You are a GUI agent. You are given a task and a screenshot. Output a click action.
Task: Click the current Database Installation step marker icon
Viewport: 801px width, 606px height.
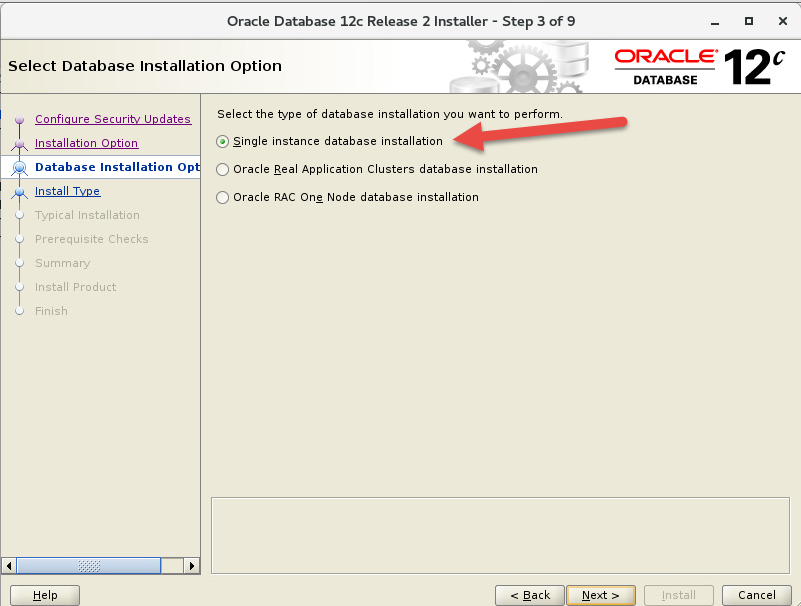(x=19, y=168)
